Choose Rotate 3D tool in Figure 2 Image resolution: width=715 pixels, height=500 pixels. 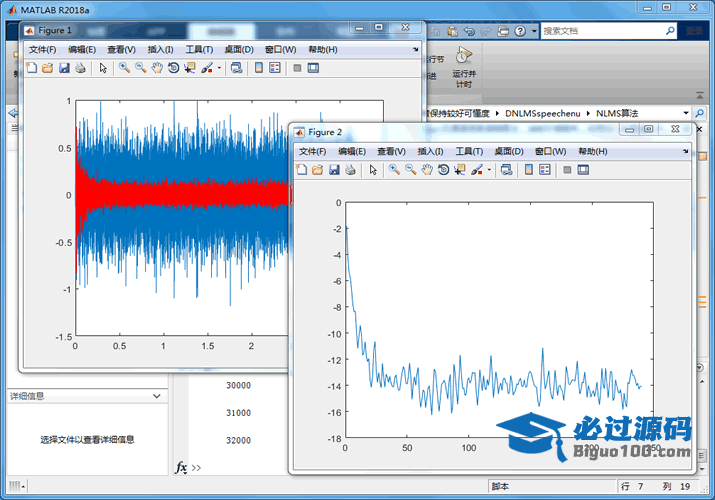(x=443, y=170)
